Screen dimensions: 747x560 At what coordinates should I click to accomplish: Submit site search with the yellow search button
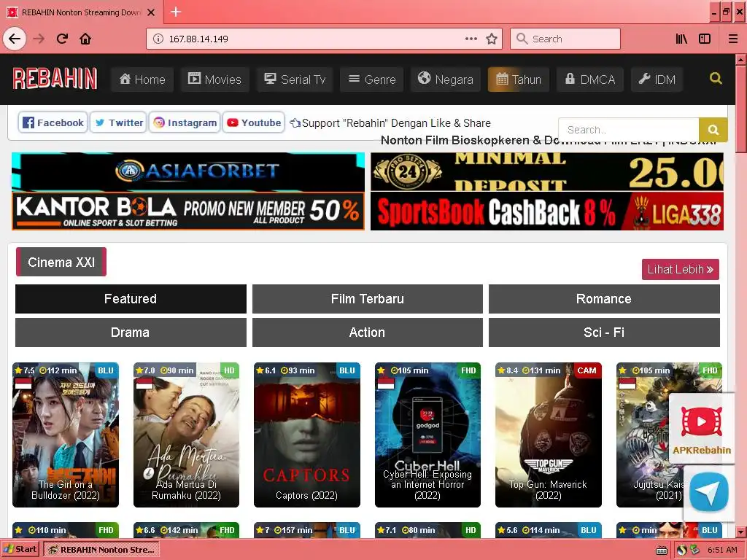coord(713,130)
